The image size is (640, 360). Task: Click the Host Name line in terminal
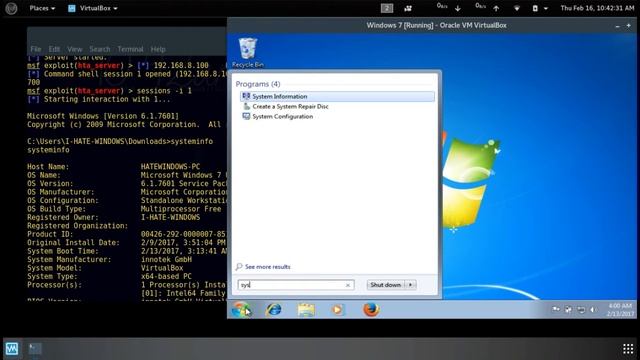pos(113,167)
